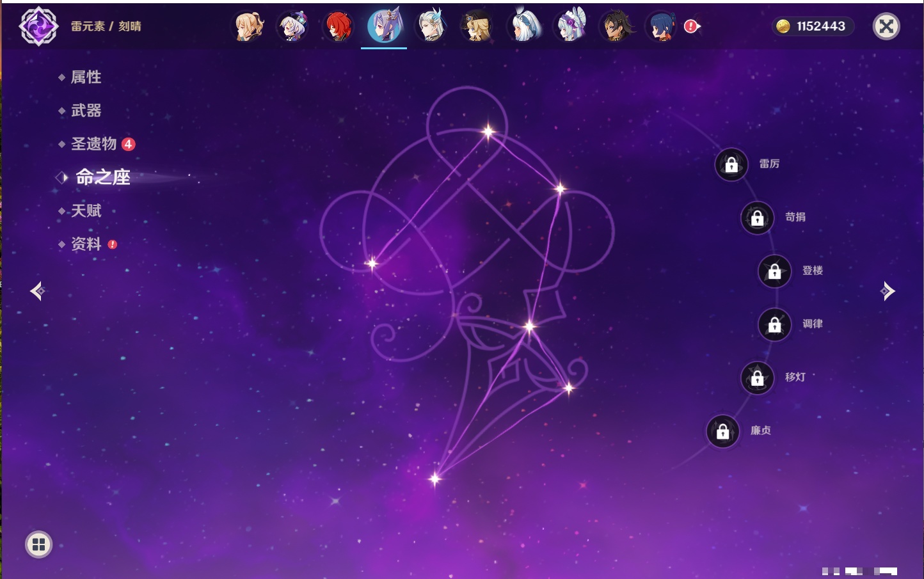Click lock icon beside 调律
Viewport: 924px width, 579px height.
pyautogui.click(x=775, y=324)
